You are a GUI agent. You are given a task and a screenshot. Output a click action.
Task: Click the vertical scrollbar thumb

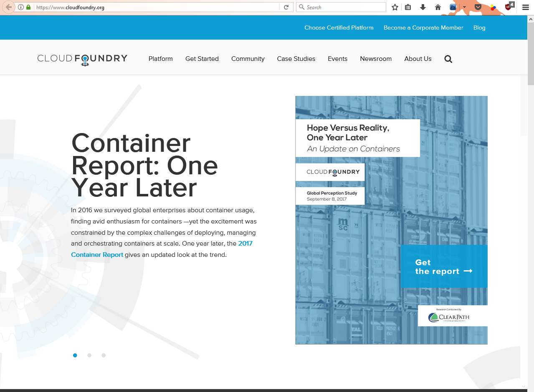[531, 53]
